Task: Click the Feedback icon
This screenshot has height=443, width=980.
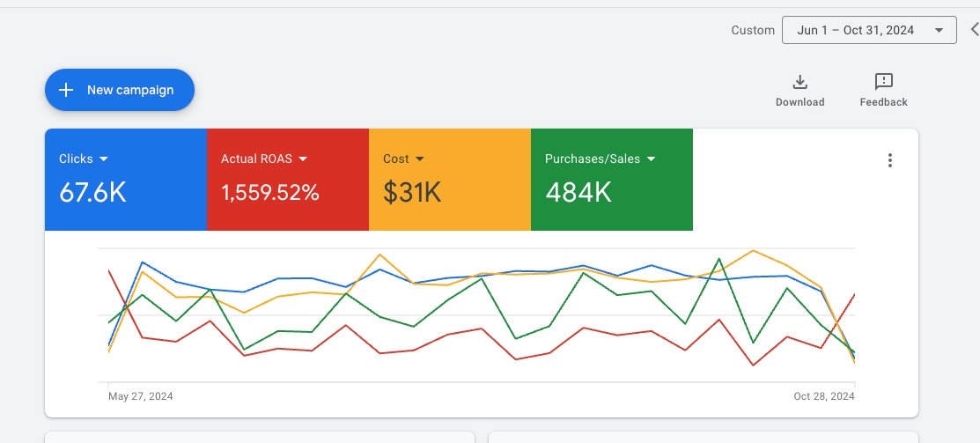Action: tap(884, 82)
